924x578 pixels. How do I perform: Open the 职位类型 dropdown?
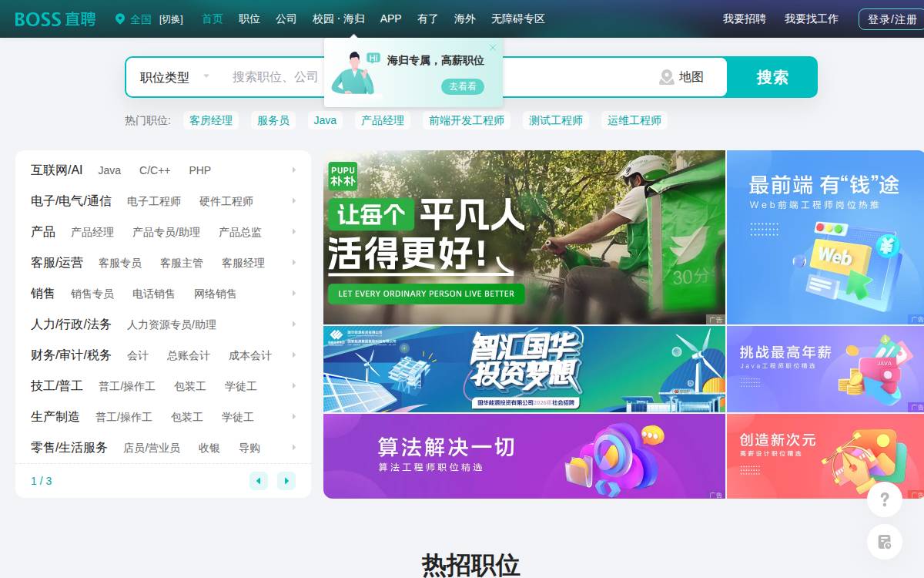click(175, 77)
